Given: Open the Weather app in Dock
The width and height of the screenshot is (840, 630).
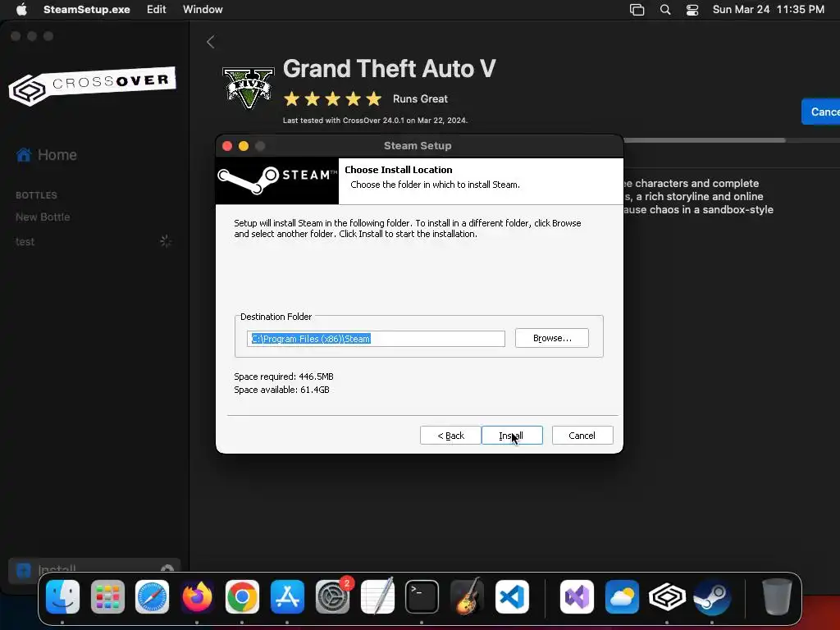Looking at the screenshot, I should point(622,596).
